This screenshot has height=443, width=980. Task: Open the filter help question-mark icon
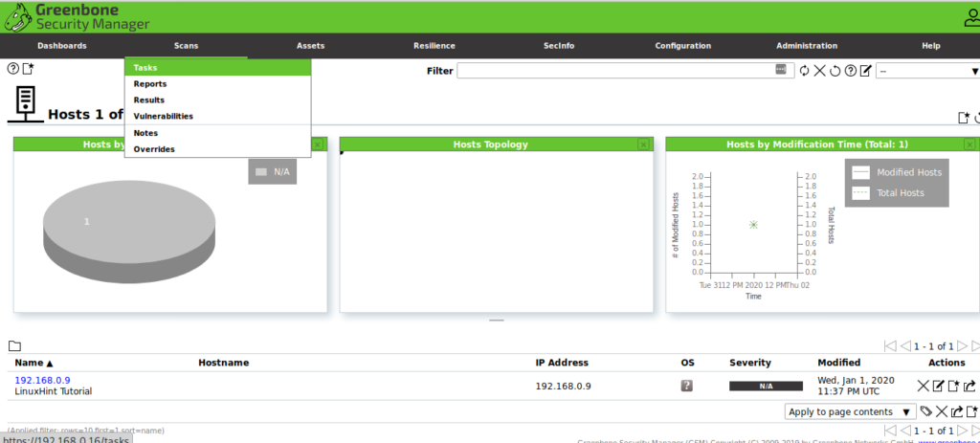click(x=850, y=71)
